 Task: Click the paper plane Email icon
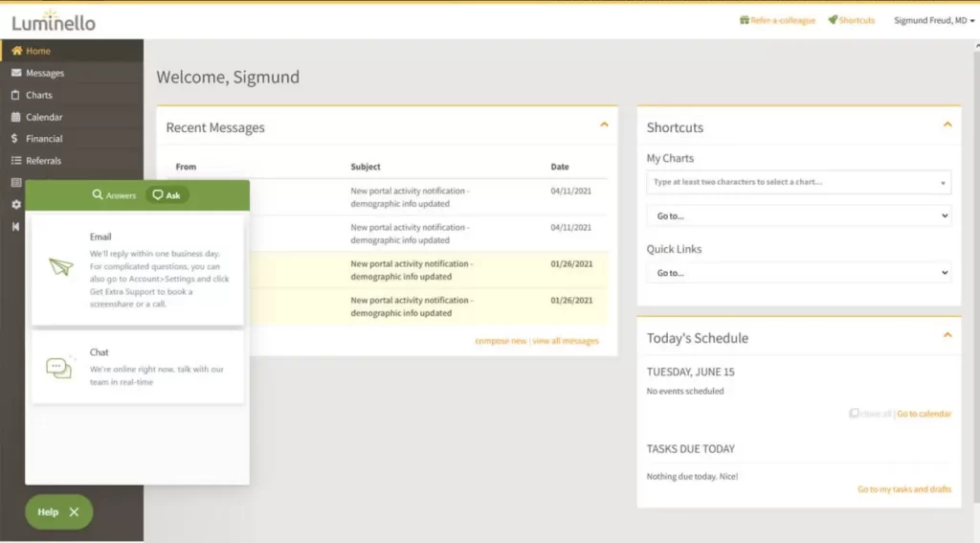coord(60,267)
